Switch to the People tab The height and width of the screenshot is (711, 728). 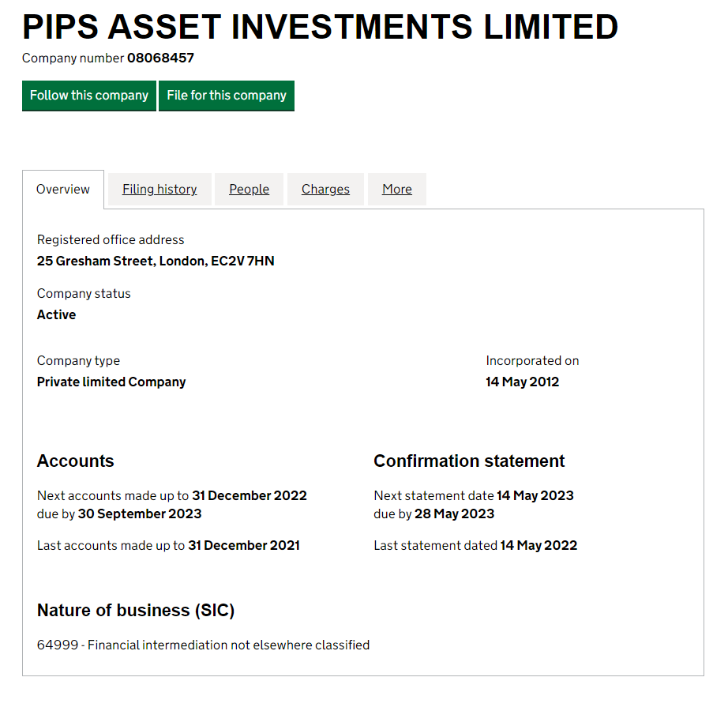[249, 190]
